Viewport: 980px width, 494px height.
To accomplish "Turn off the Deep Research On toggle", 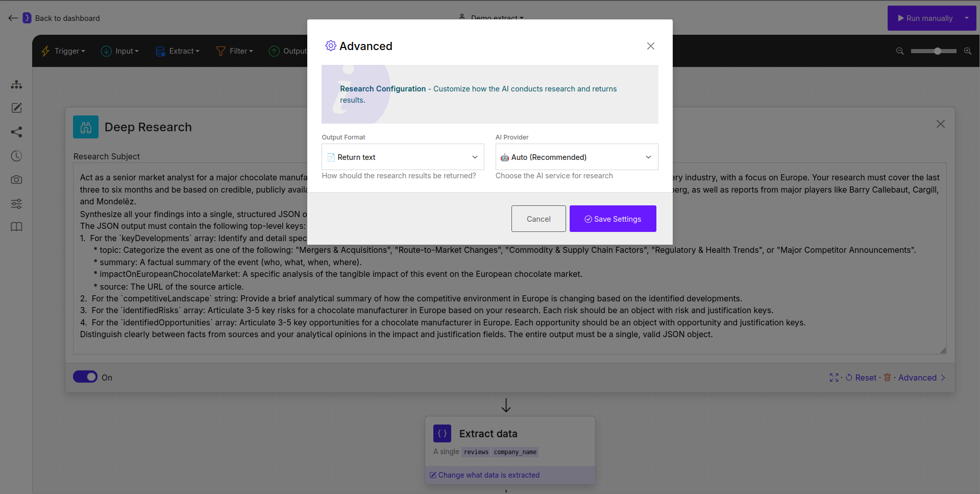I will [x=85, y=377].
